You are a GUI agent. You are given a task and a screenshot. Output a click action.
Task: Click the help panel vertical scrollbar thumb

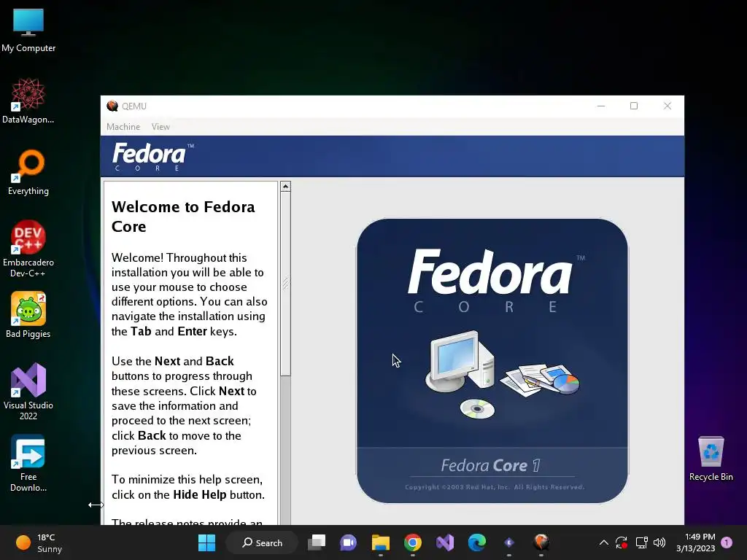point(285,284)
